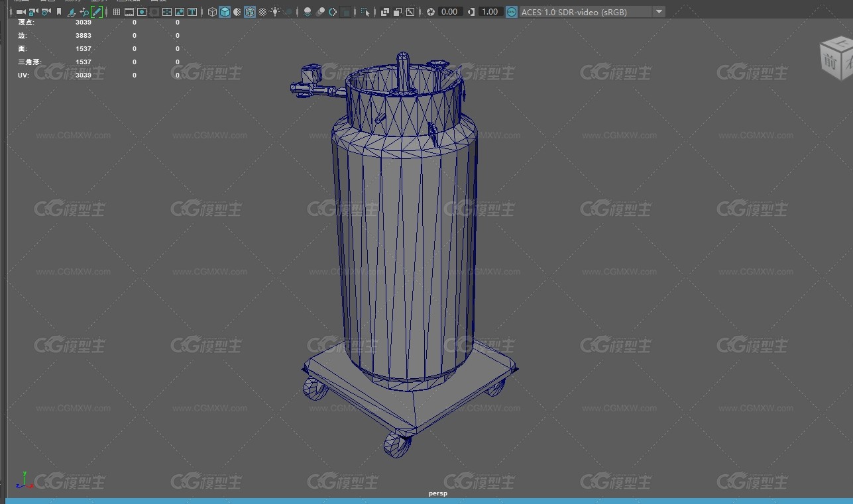Toggle Wireframe on Shaded icon
This screenshot has height=504, width=853.
coord(250,12)
